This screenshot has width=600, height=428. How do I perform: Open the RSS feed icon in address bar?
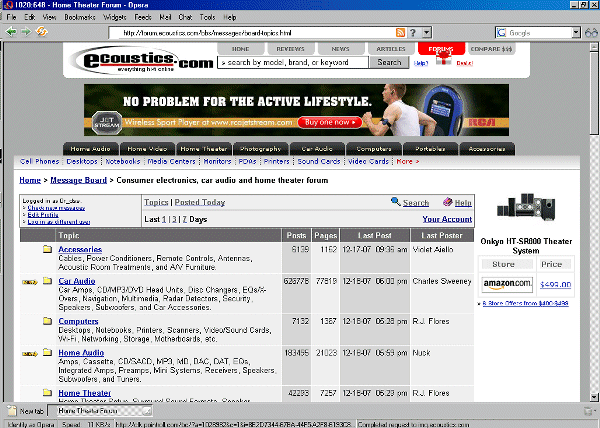pos(400,33)
